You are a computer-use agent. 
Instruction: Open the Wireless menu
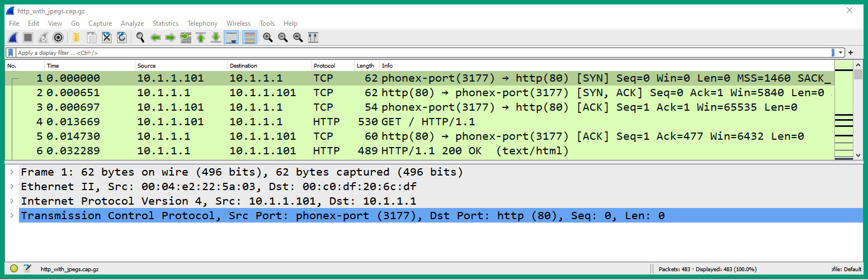[x=239, y=23]
